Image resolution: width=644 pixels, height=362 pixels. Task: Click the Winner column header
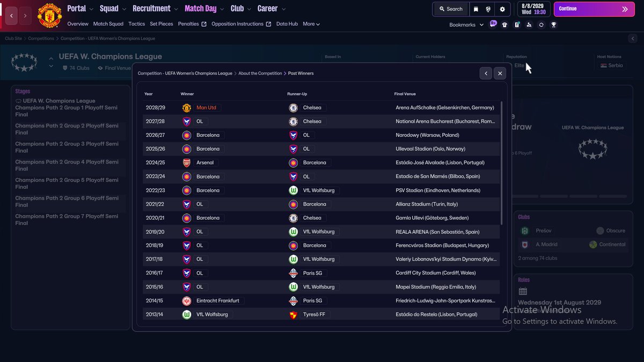[x=187, y=94]
